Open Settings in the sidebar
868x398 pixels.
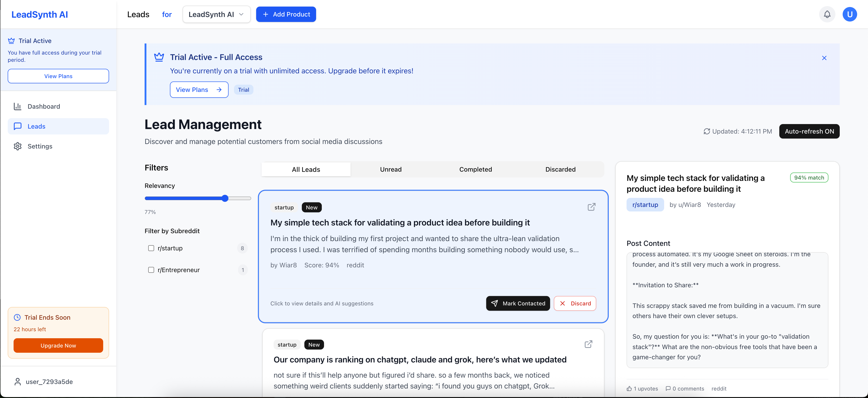[58, 146]
